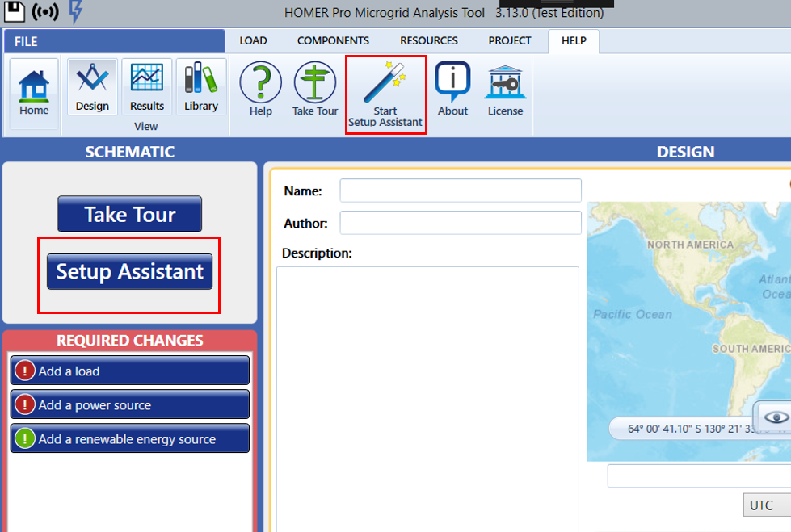This screenshot has height=532, width=791.
Task: Open the Home screen icon
Action: [33, 86]
